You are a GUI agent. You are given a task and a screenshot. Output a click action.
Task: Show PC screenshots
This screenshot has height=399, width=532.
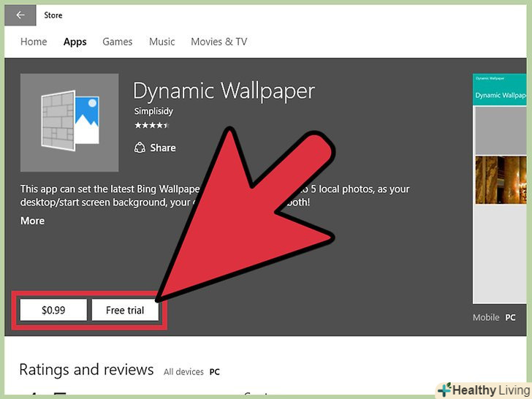(x=510, y=318)
